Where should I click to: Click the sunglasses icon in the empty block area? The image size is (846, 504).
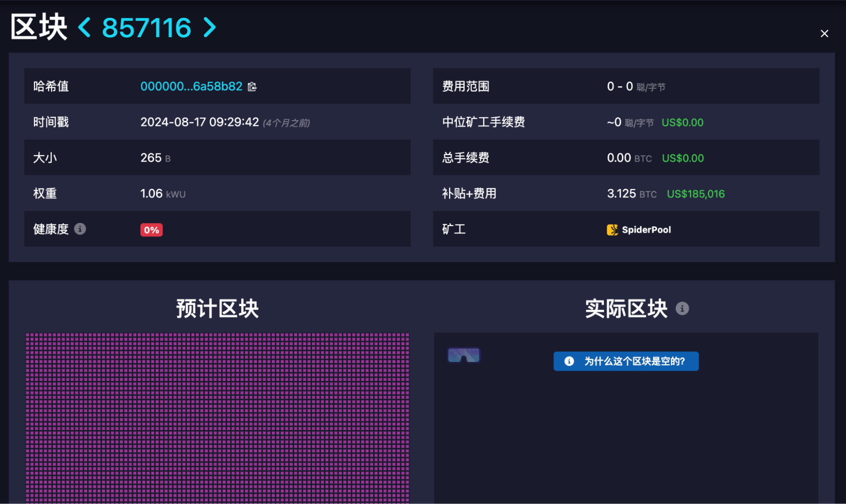464,355
